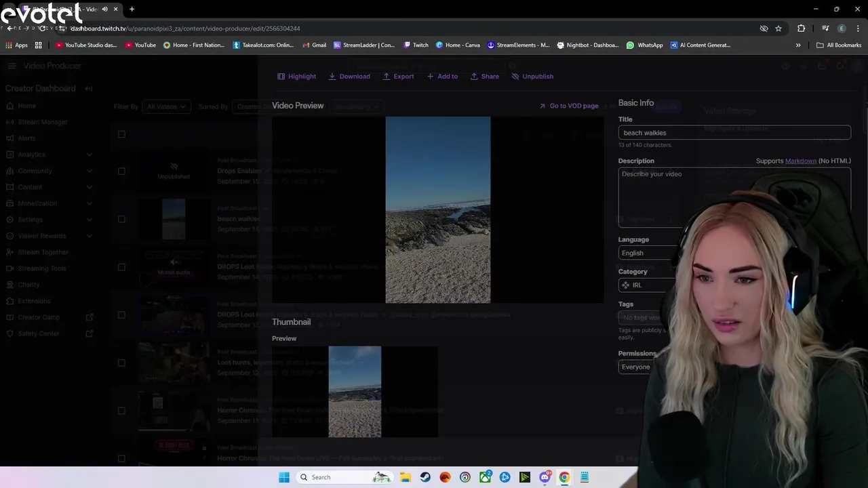The height and width of the screenshot is (488, 868).
Task: Select the beach walkies list thumbnail
Action: pos(174,219)
